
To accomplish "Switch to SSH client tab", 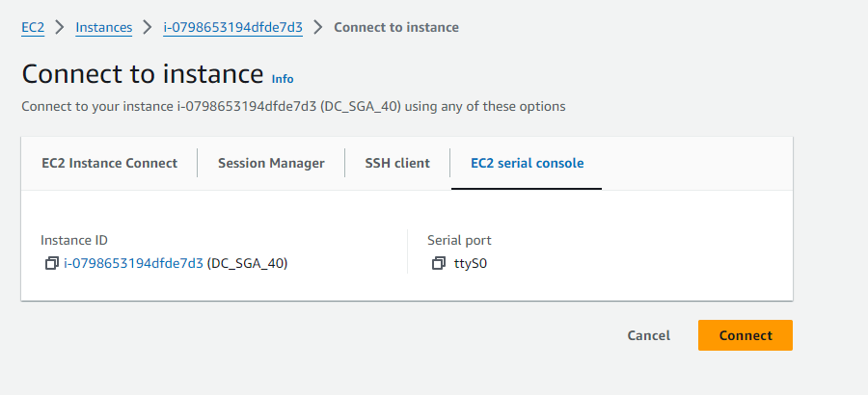I will [x=397, y=163].
